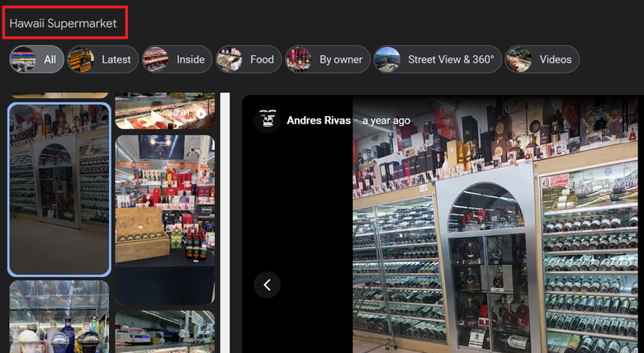Open Andres Rivas gorilla profile avatar
This screenshot has height=353, width=644.
(x=267, y=120)
